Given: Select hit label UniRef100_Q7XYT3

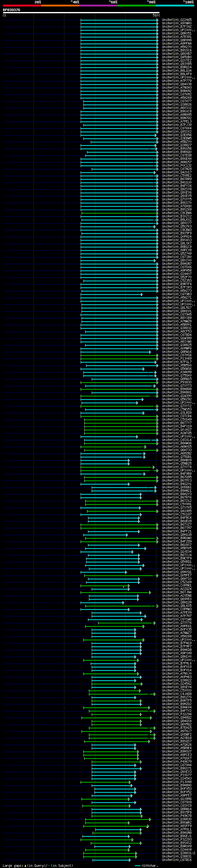Looking at the screenshot, I should pyautogui.click(x=177, y=386).
